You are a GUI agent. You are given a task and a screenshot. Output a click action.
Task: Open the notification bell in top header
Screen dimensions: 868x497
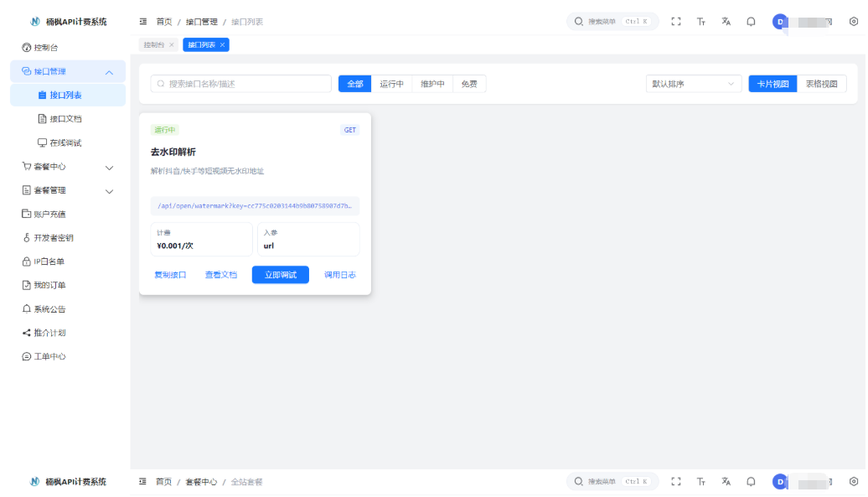click(x=751, y=22)
